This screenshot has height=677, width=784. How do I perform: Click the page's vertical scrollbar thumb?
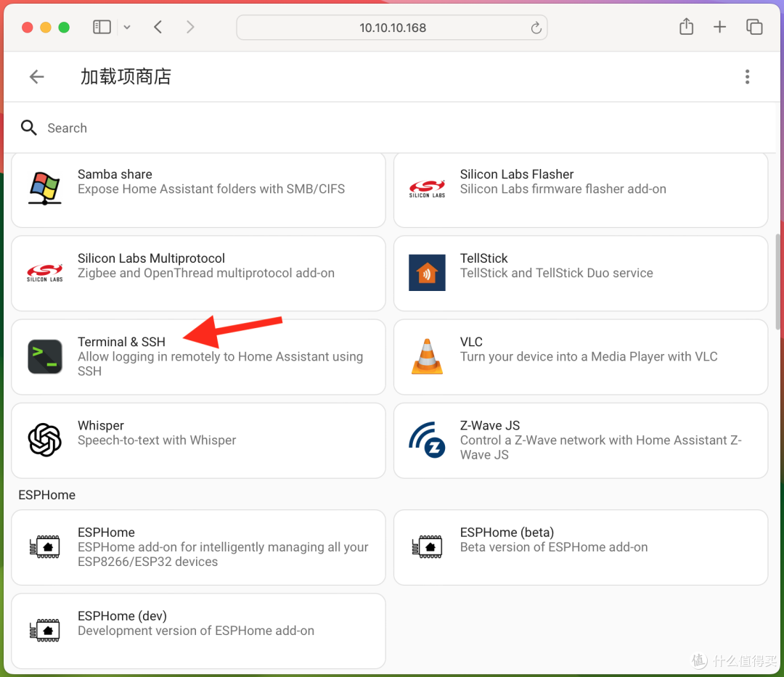pyautogui.click(x=778, y=282)
